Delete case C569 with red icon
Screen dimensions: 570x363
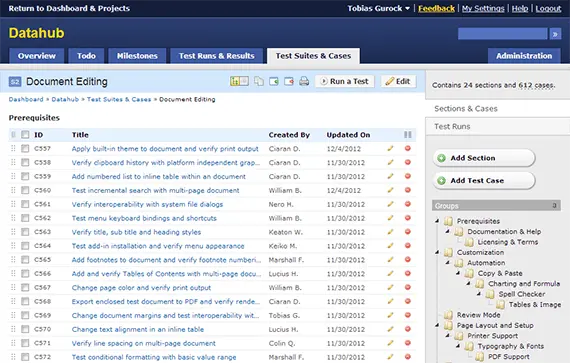[408, 315]
